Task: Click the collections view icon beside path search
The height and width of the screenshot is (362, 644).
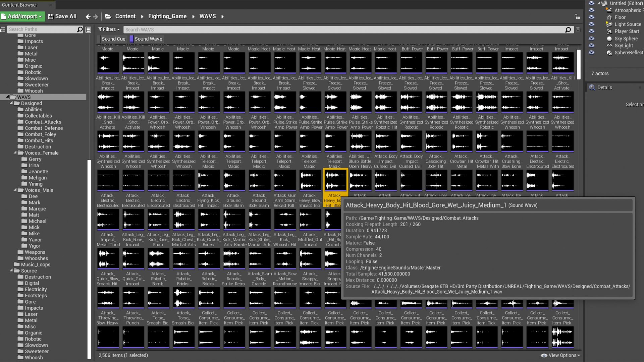Action: tap(88, 29)
